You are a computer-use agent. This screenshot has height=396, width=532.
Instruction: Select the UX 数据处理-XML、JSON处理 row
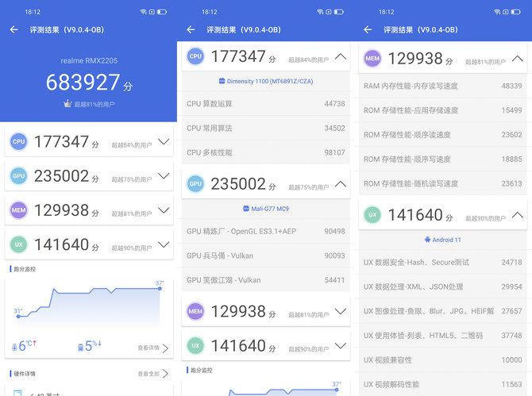443,286
